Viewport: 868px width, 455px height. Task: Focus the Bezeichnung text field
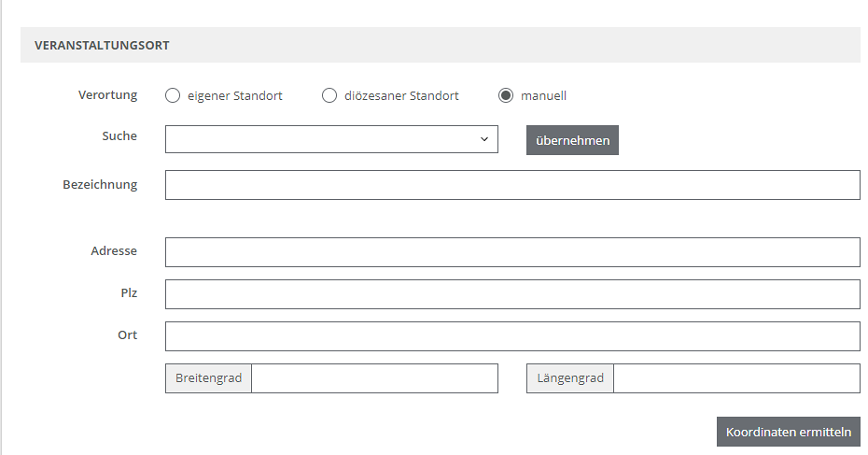coord(511,185)
